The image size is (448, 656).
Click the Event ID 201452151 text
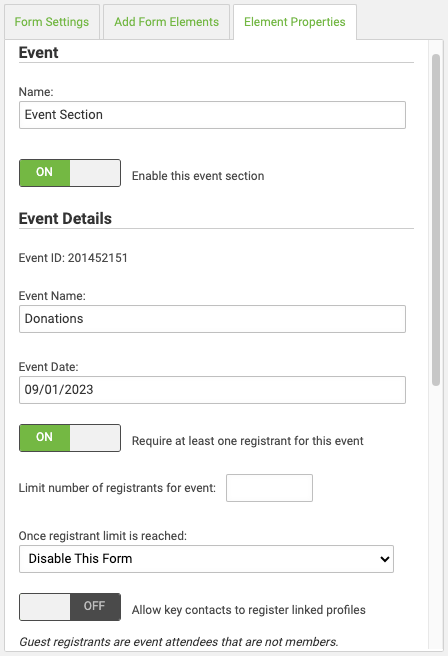(x=73, y=258)
